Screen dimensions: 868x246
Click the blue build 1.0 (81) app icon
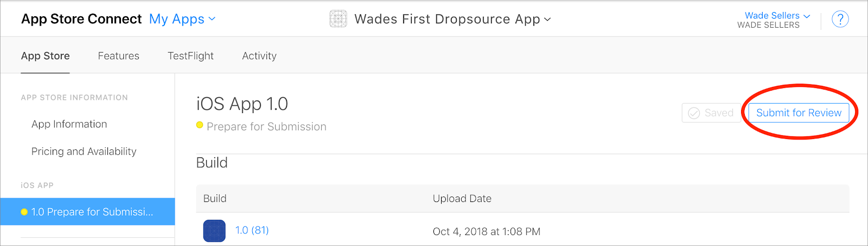(214, 231)
